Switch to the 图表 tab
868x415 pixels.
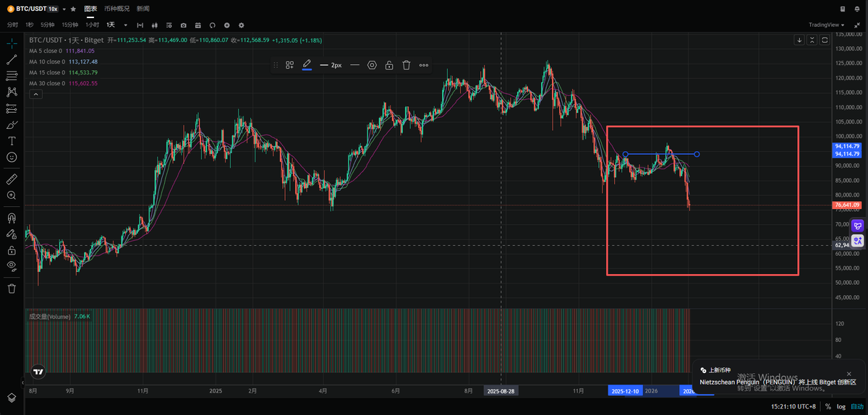point(90,9)
